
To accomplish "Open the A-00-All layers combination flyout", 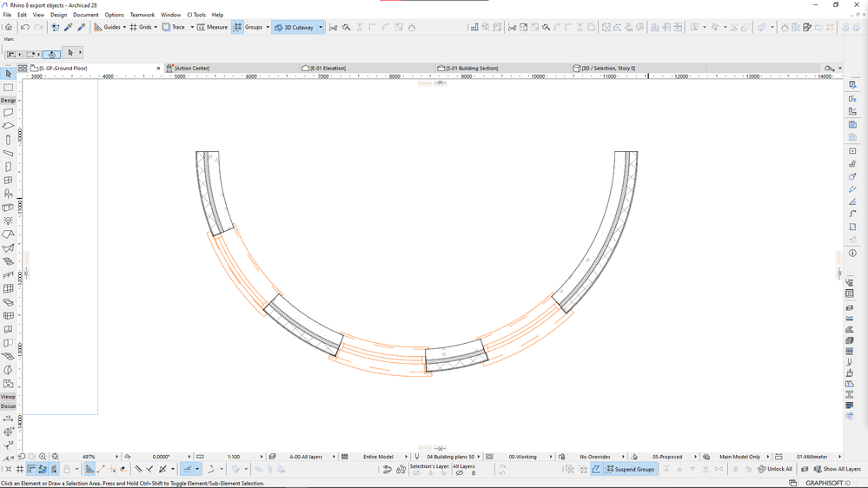I will 334,457.
